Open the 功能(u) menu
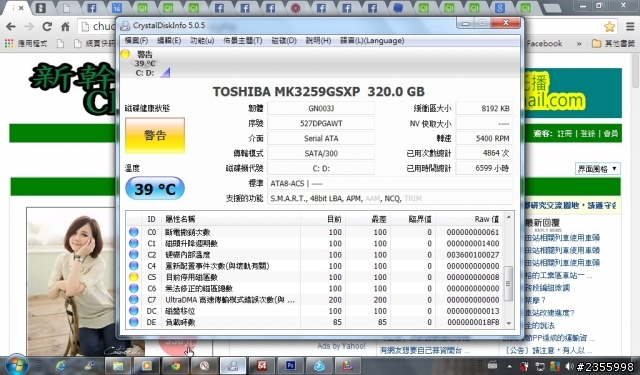The height and width of the screenshot is (375, 640). (202, 40)
